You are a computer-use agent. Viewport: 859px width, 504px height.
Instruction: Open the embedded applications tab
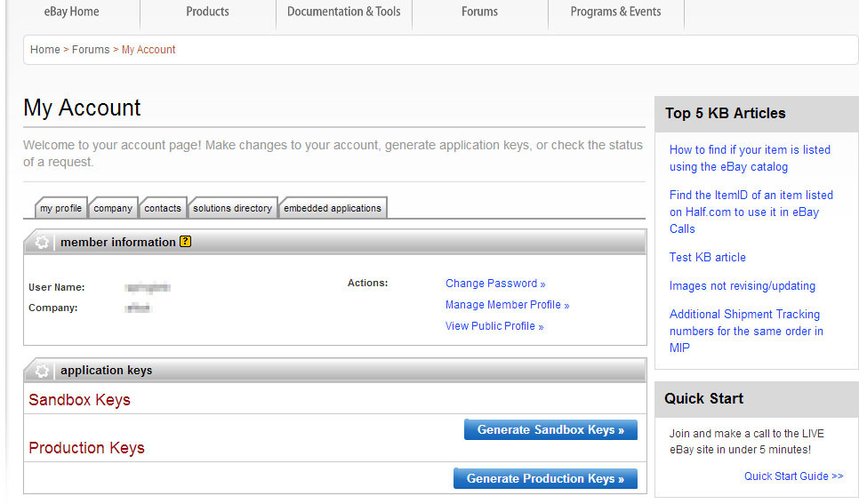(x=333, y=208)
